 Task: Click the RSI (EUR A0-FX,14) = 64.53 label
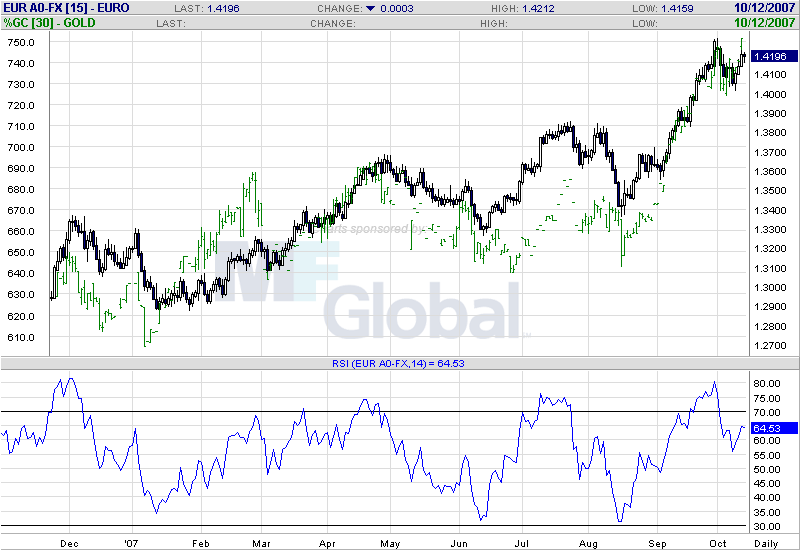point(398,363)
